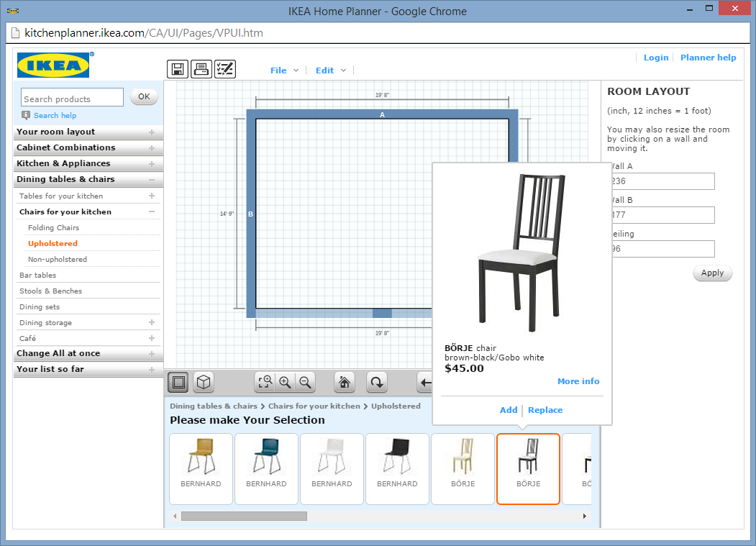This screenshot has height=546, width=756.
Task: Click the zoom in magnifier
Action: pos(285,383)
